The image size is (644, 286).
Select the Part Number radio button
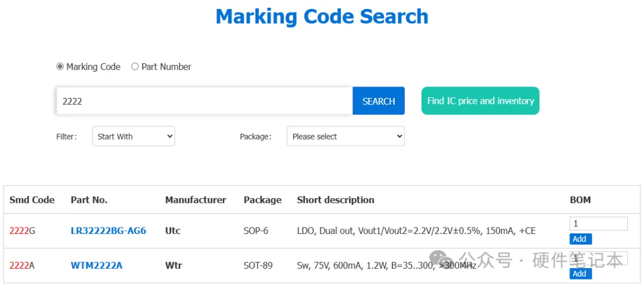135,67
